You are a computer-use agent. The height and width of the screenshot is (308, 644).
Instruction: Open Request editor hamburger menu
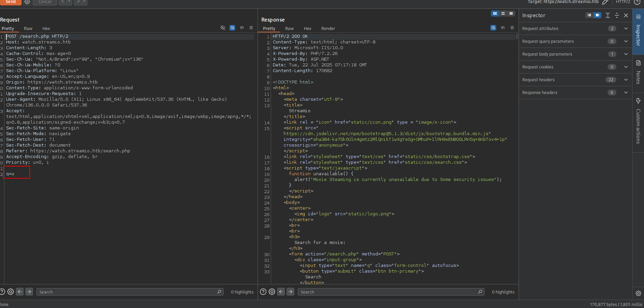[x=251, y=28]
